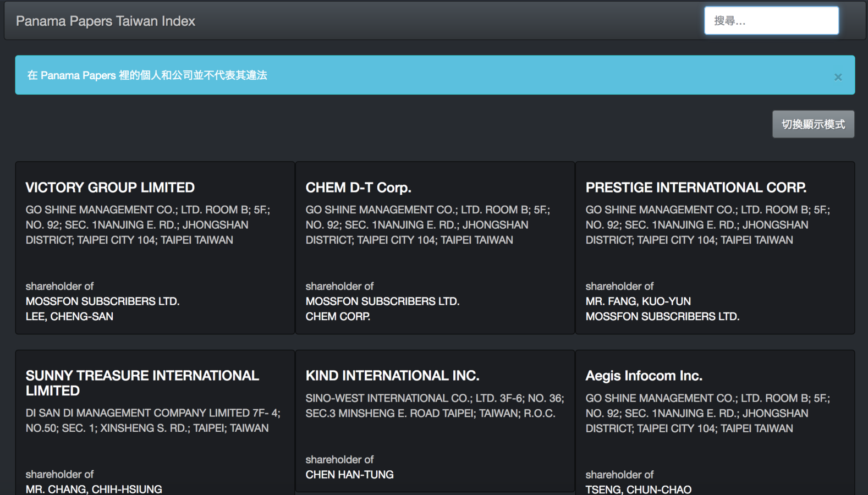Click the 切換顯示模式 display mode button
This screenshot has height=495, width=868.
point(813,124)
